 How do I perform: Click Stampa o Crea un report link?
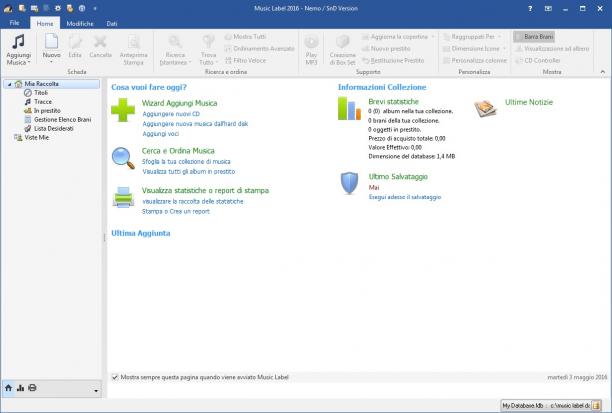click(x=176, y=212)
